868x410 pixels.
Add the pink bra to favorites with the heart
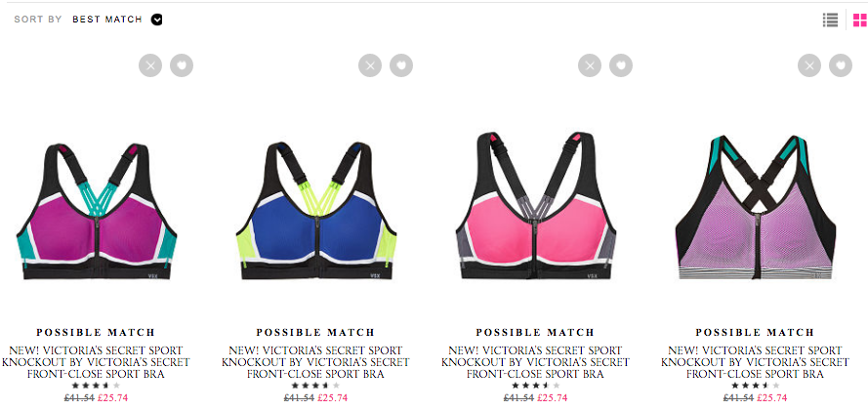pos(621,65)
